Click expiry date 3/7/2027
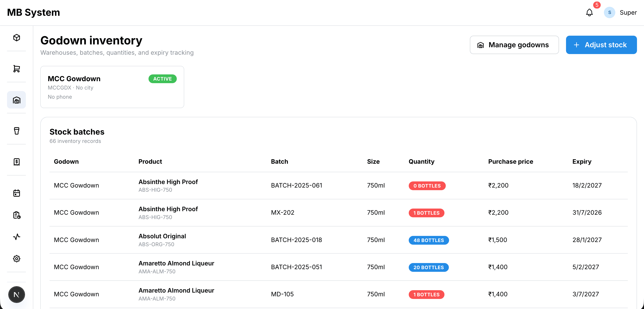This screenshot has height=309, width=644. tap(586, 294)
